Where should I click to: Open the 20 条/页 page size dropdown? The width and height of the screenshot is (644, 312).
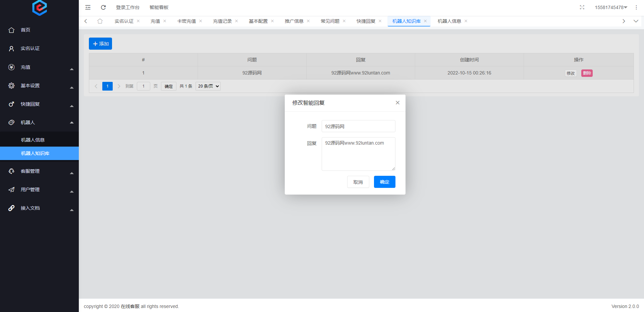pos(208,86)
